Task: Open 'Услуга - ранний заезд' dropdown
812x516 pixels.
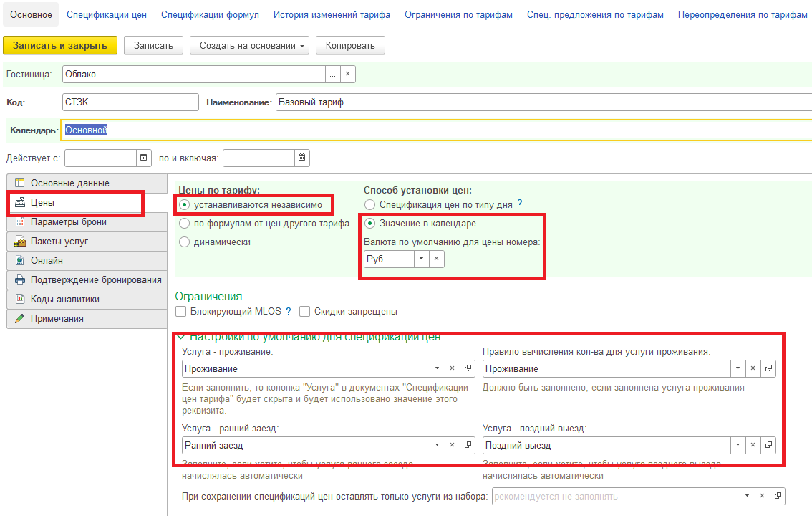Action: (x=437, y=445)
